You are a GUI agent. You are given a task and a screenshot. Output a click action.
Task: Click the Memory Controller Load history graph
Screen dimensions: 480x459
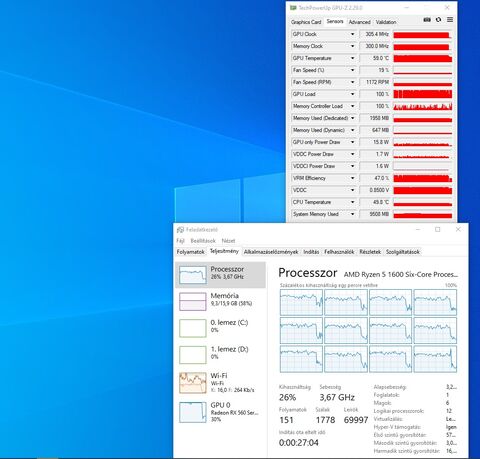pyautogui.click(x=423, y=106)
